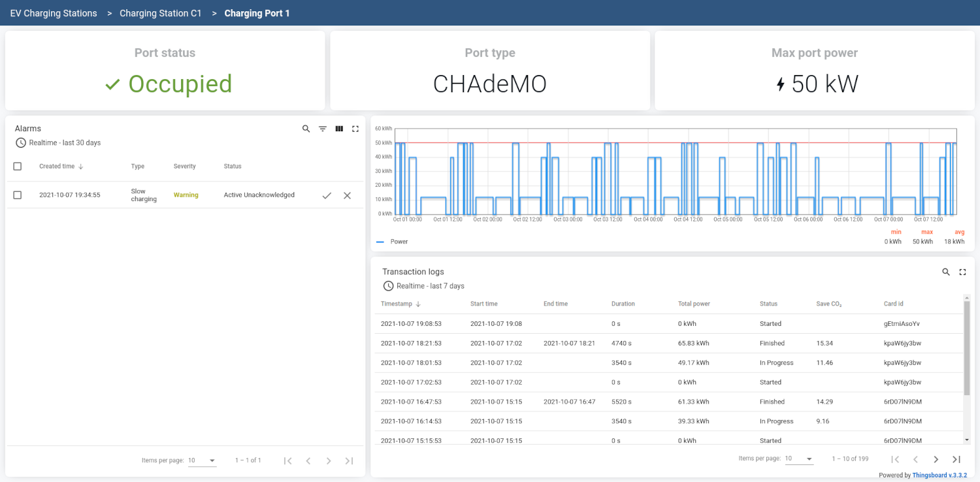Clear the Slow charging alarm
This screenshot has width=980, height=482.
(x=348, y=195)
